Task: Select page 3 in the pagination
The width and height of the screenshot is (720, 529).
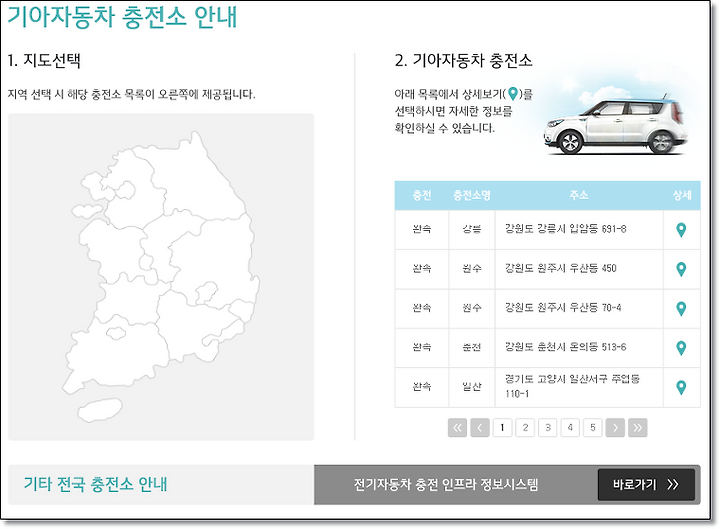Action: point(547,428)
